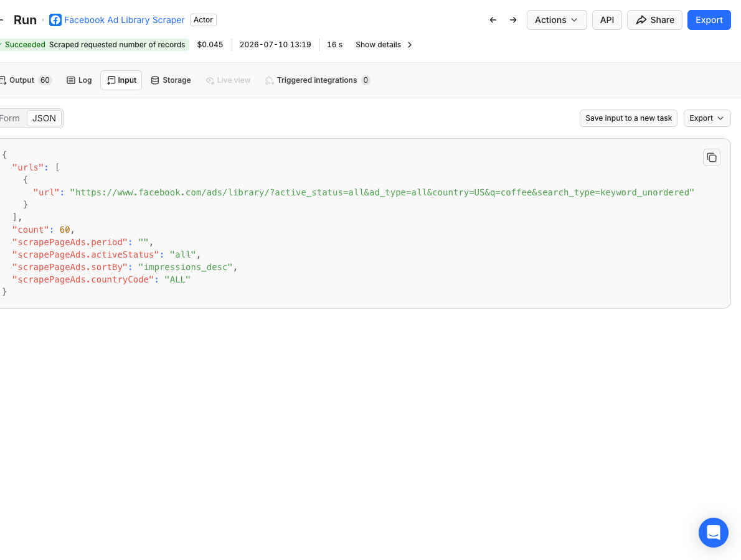This screenshot has height=560, width=741.
Task: Click the Storage database icon
Action: pyautogui.click(x=155, y=80)
